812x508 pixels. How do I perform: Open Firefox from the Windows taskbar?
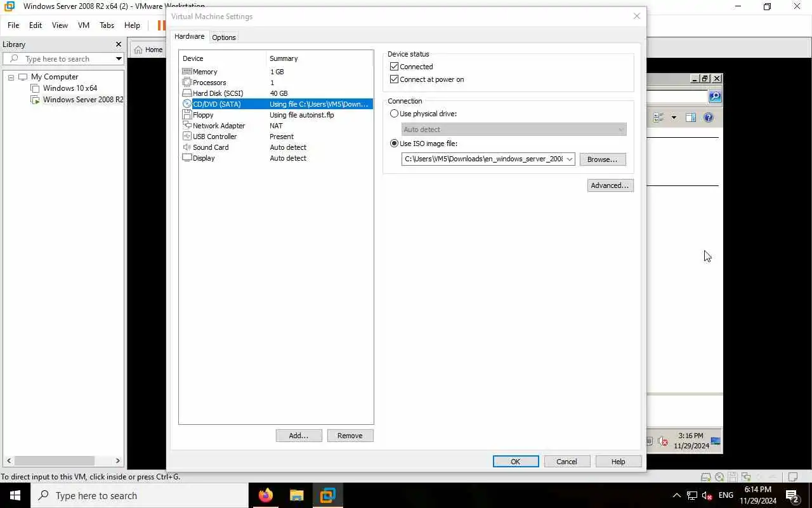pos(266,495)
